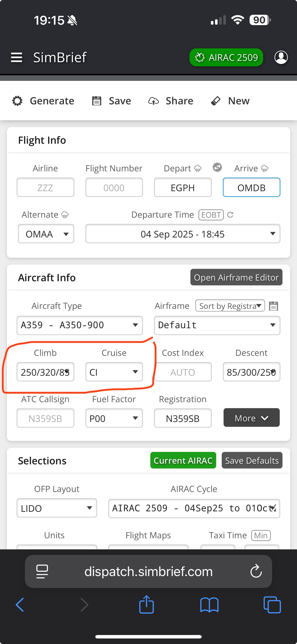Select Generate in the action bar

43,101
